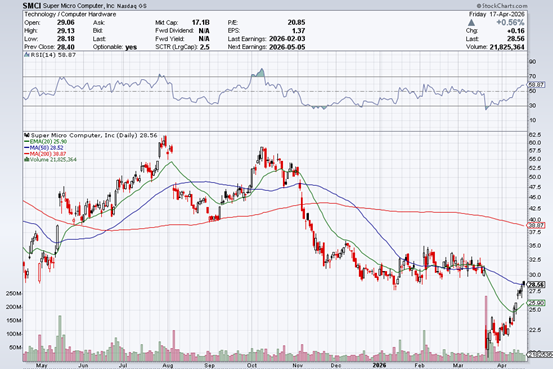
Task: Select the 28.56 last price tag
Action: click(536, 284)
